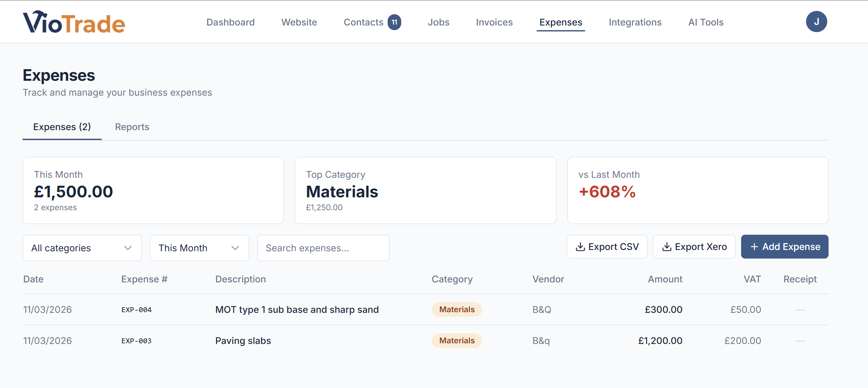Open the All categories dropdown

pos(82,248)
